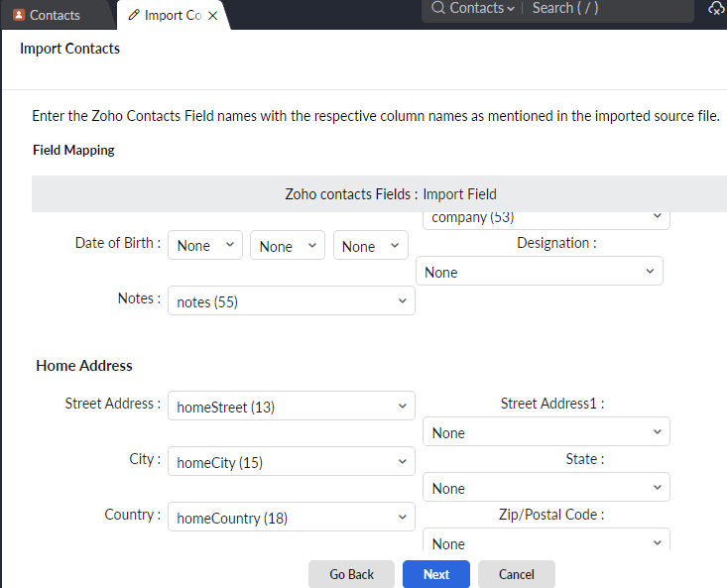Click the Go Back button

(x=351, y=574)
